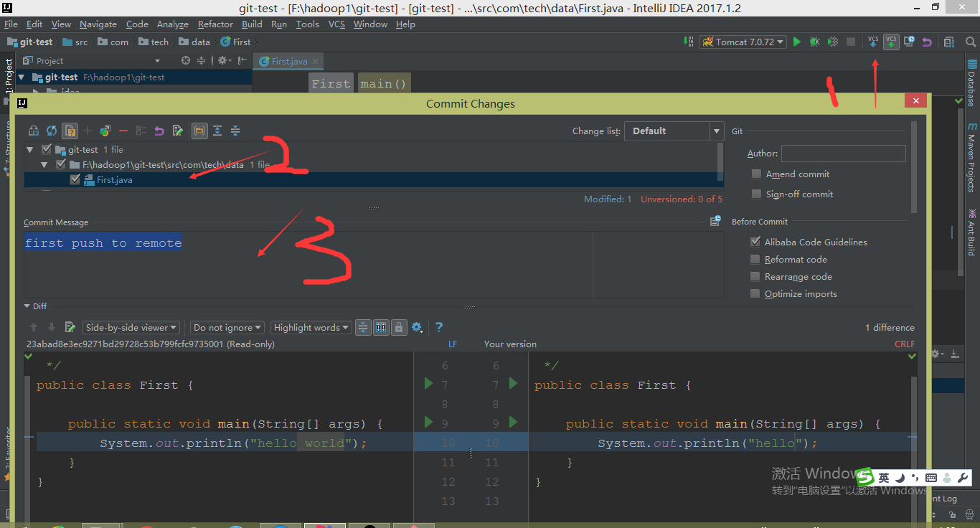Open Change list Default dropdown
980x528 pixels.
click(674, 131)
